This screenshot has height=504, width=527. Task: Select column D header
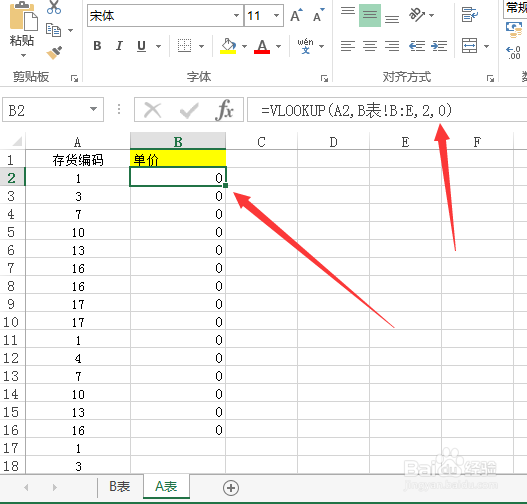tap(333, 142)
